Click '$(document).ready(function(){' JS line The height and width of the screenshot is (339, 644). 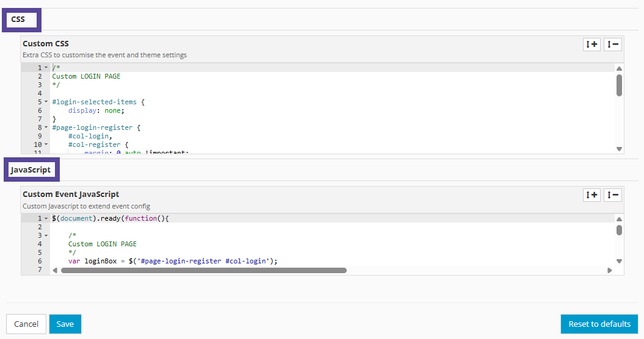(110, 218)
